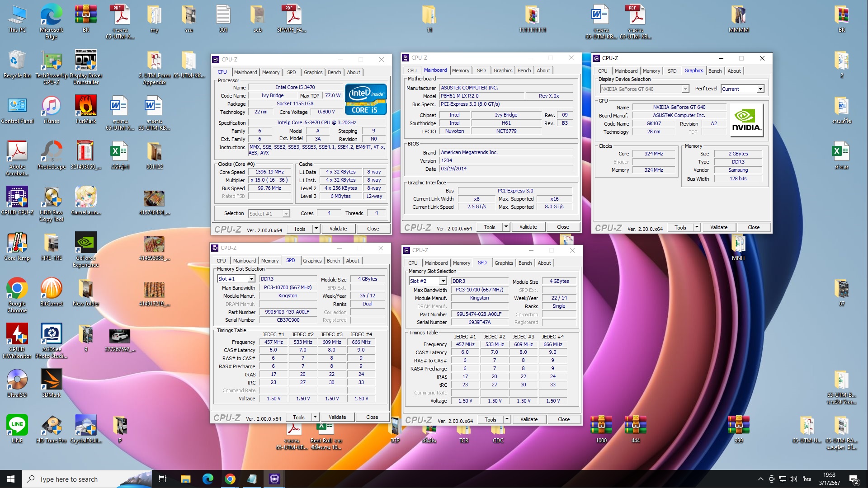Switch to the Bench tab in the CPU window
868x488 pixels.
click(334, 72)
